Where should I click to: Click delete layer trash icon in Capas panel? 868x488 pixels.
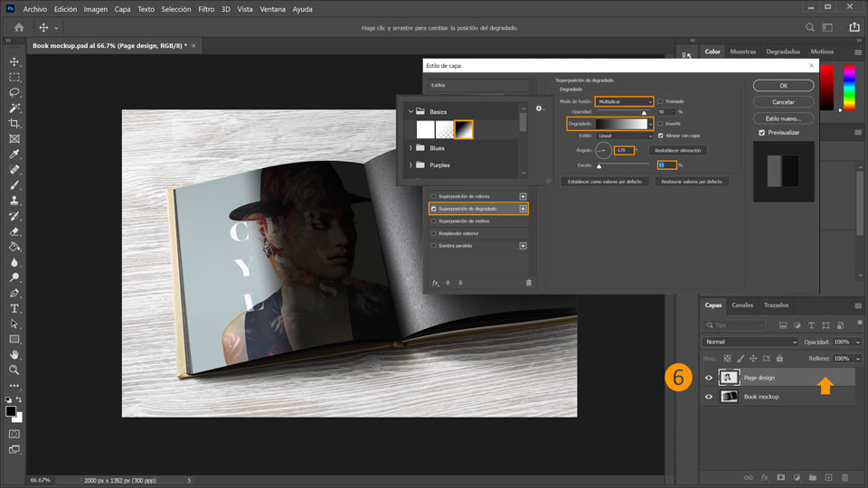844,477
